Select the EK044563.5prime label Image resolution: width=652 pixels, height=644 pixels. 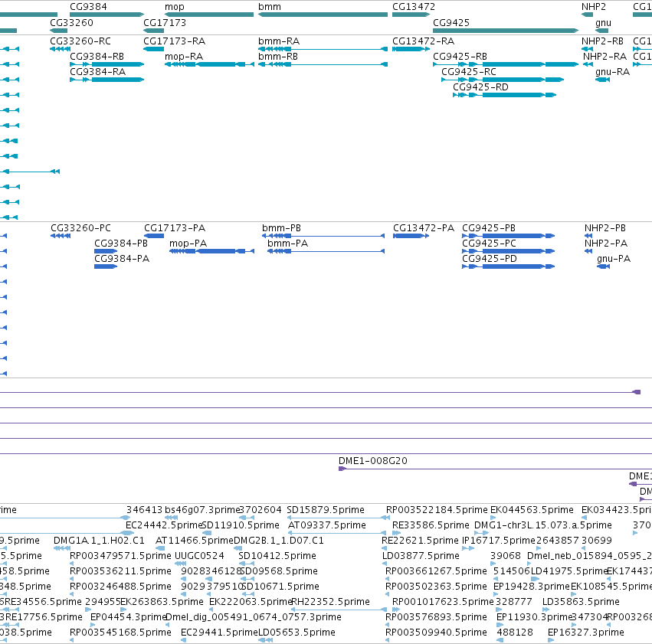click(x=532, y=510)
